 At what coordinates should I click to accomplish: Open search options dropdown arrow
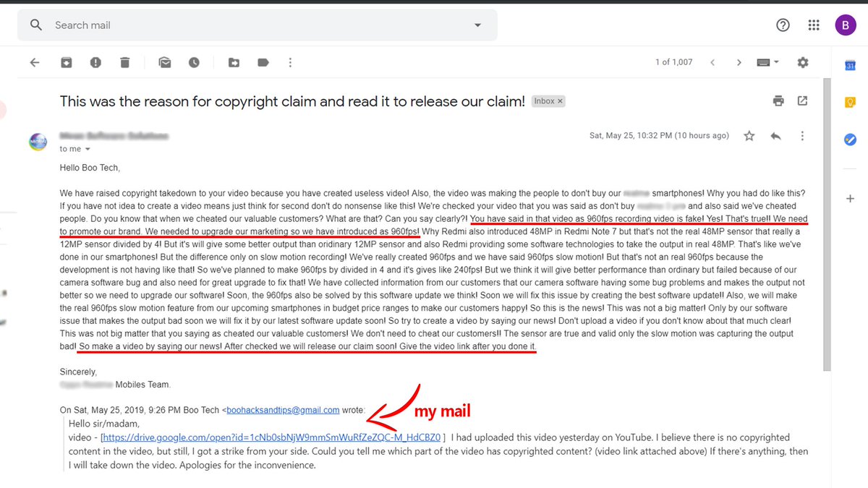(x=477, y=25)
